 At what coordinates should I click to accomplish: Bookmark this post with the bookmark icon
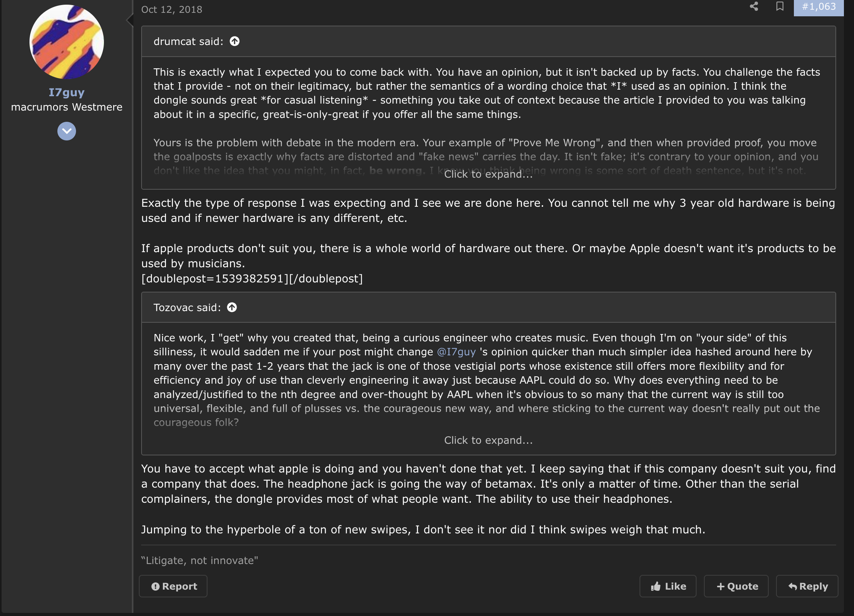point(780,6)
